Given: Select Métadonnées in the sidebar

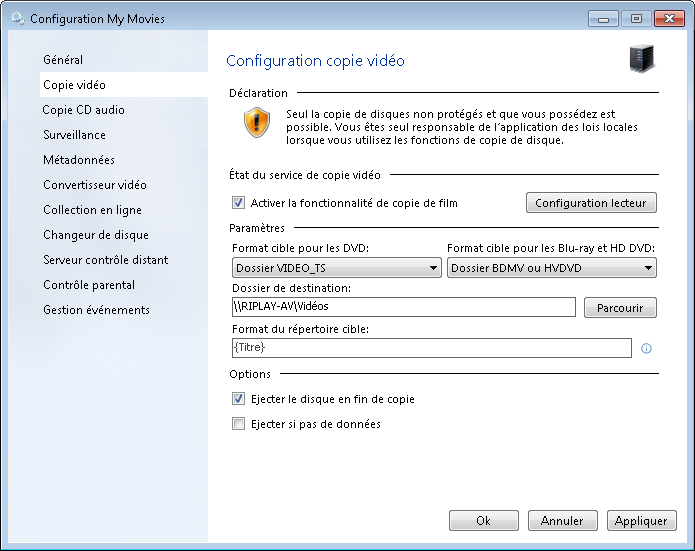Looking at the screenshot, I should (79, 160).
